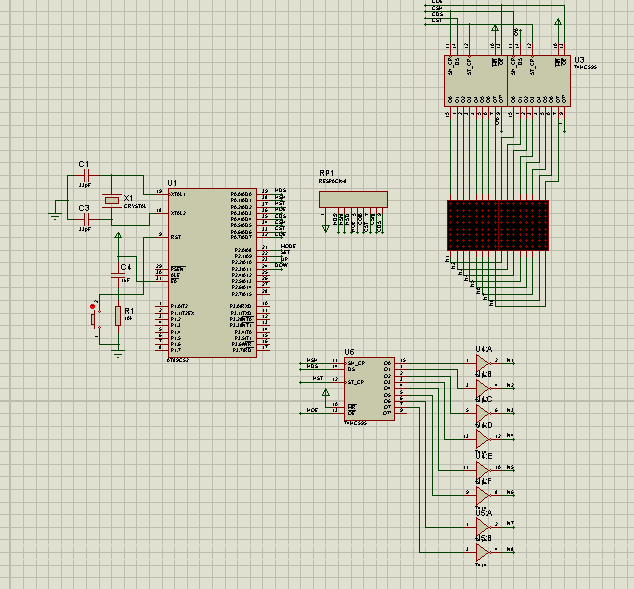Click the P1.0/T2 pin label on U1
This screenshot has height=589, width=634.
[180, 306]
